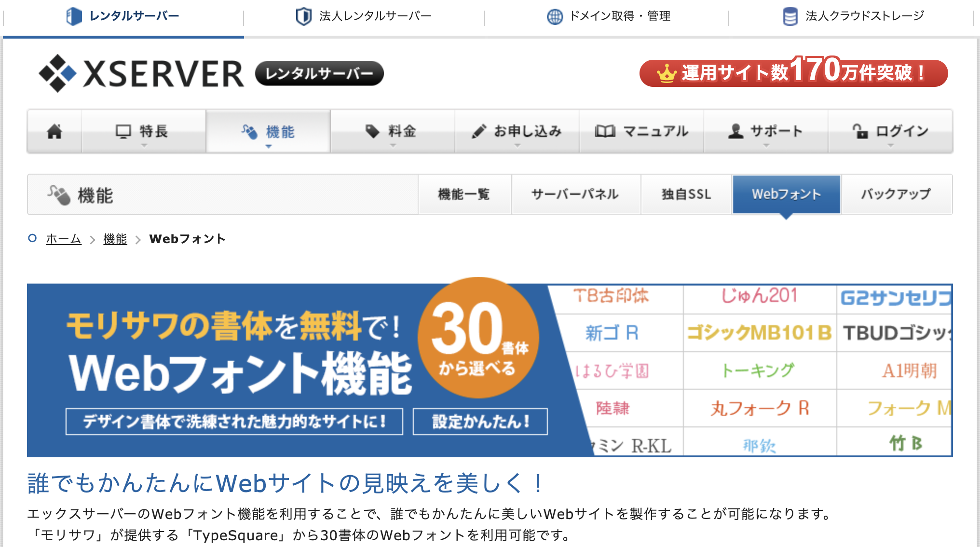Open the 機能一覧 sub-tab
This screenshot has width=980, height=547.
[x=464, y=194]
